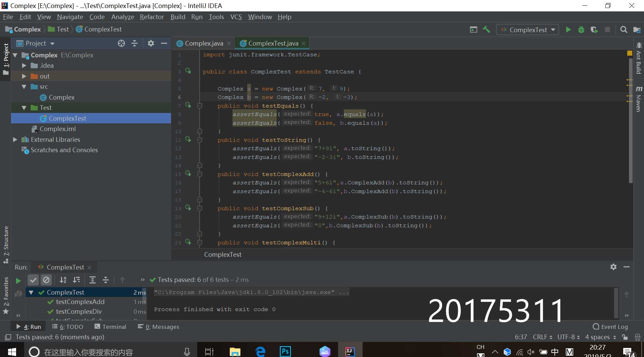644x357 pixels.
Task: Run ComplexTest with the green play button
Action: [x=568, y=29]
